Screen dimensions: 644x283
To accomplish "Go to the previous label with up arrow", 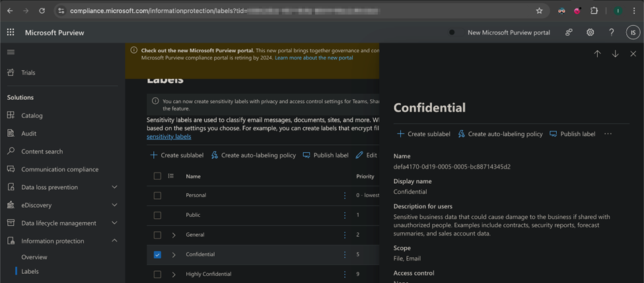I will (597, 54).
